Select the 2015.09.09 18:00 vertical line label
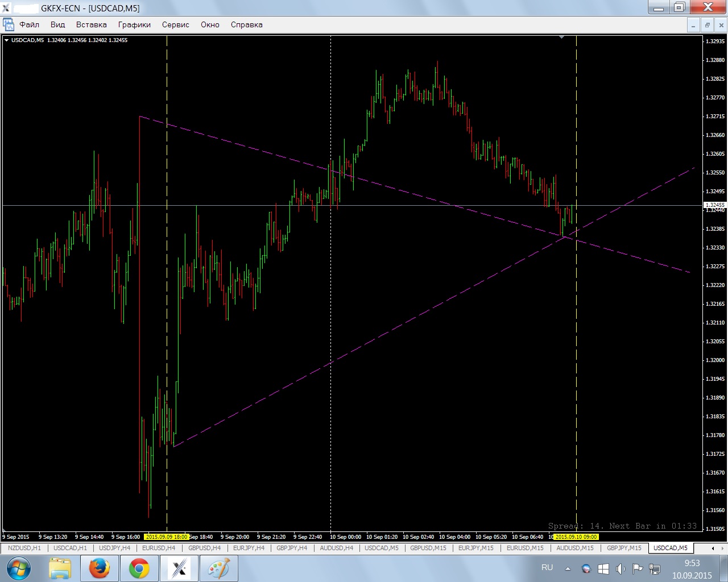728x582 pixels. tap(167, 537)
